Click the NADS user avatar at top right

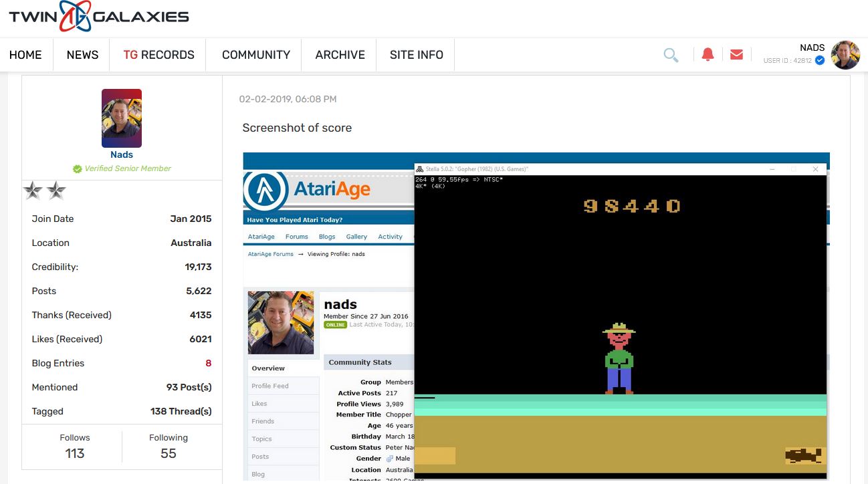(x=845, y=55)
